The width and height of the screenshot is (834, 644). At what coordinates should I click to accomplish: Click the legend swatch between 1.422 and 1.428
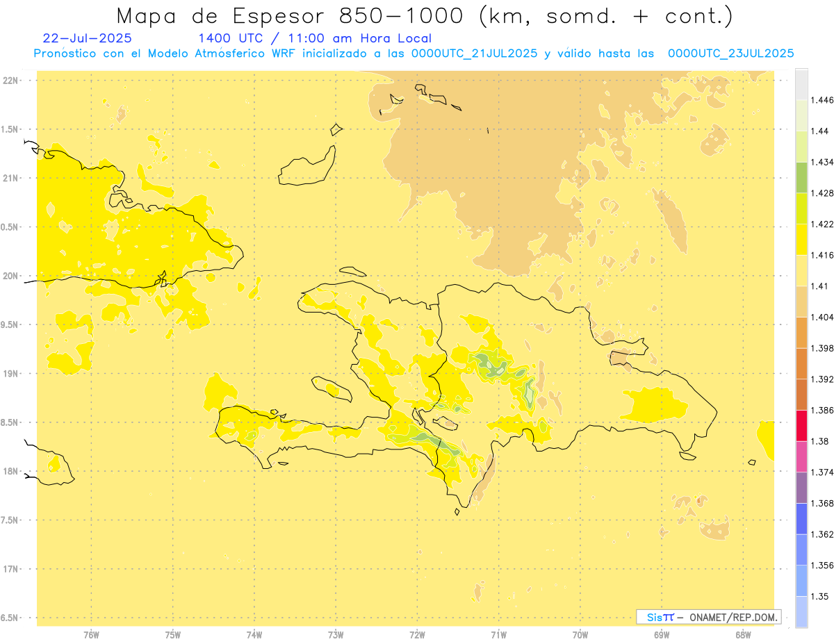tap(801, 208)
